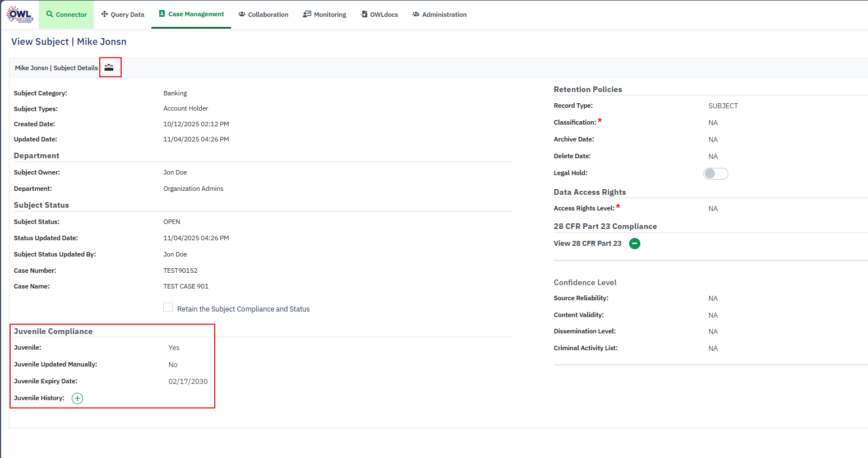Click case number TEST90152
The height and width of the screenshot is (458, 868).
pyautogui.click(x=180, y=271)
